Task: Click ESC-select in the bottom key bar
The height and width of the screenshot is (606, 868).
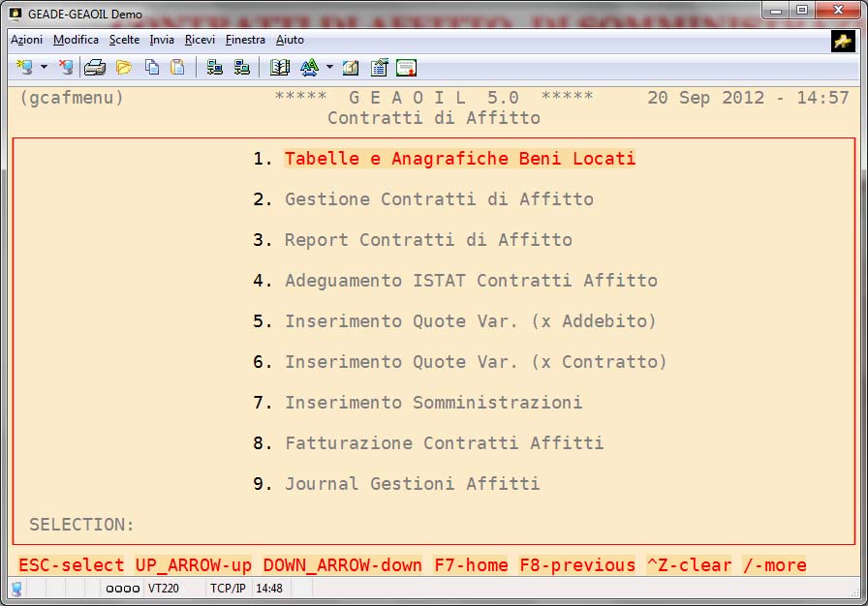Action: point(72,565)
